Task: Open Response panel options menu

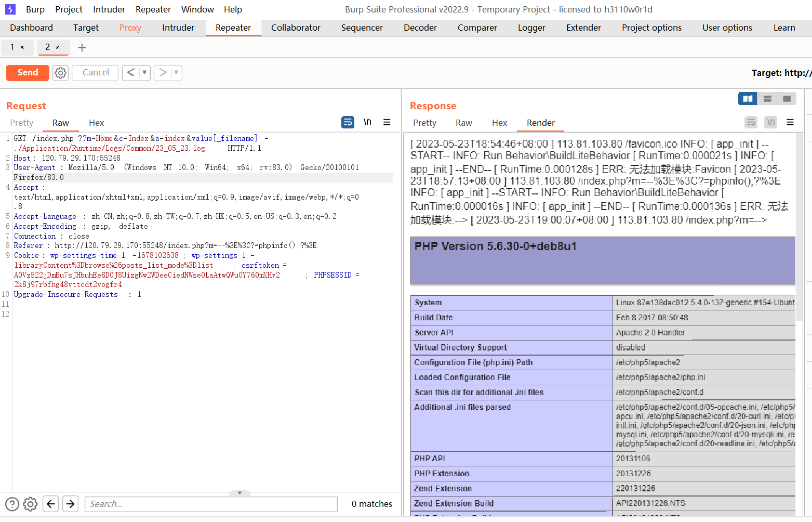Action: (790, 122)
